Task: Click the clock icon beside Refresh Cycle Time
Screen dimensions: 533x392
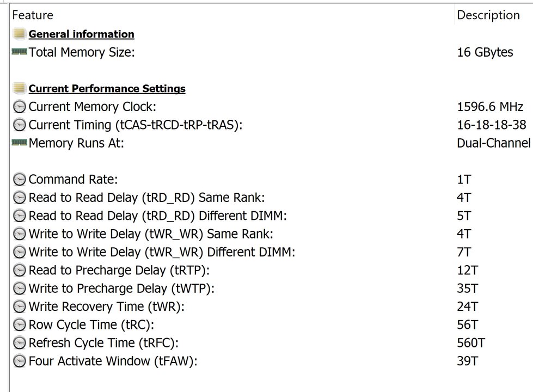Action: point(20,342)
